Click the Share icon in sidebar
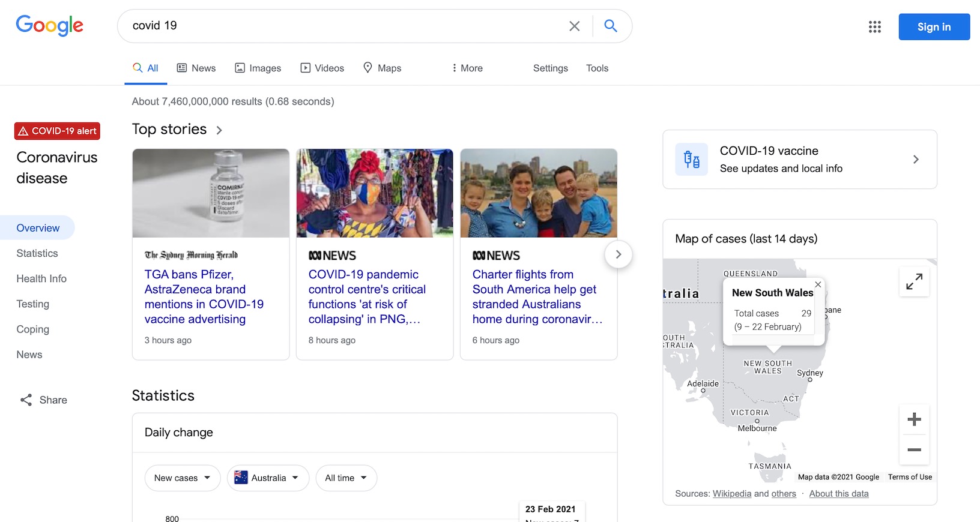The height and width of the screenshot is (522, 980). pyautogui.click(x=26, y=400)
